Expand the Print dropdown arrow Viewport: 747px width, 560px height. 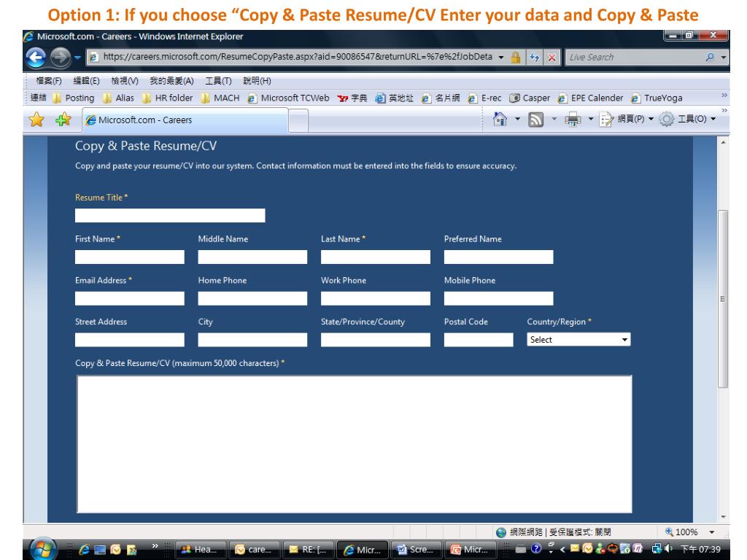[590, 119]
